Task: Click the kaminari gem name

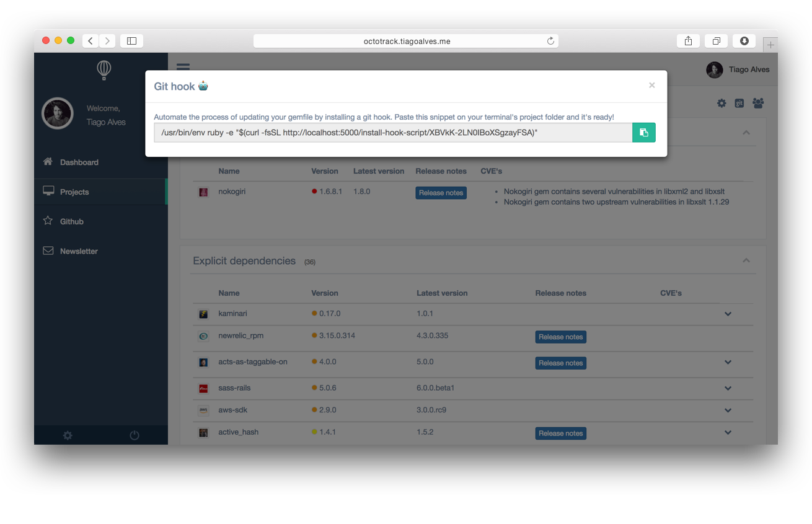Action: pyautogui.click(x=232, y=314)
